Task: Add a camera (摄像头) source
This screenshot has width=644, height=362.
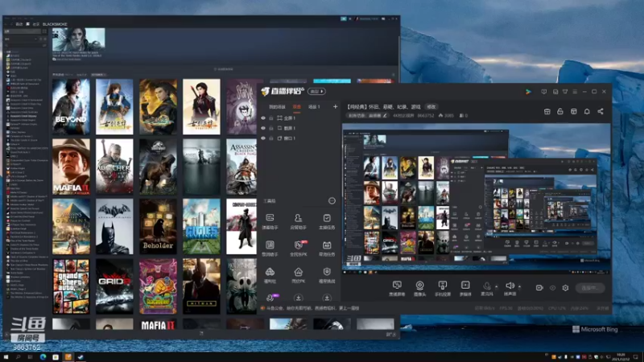Action: tap(419, 288)
